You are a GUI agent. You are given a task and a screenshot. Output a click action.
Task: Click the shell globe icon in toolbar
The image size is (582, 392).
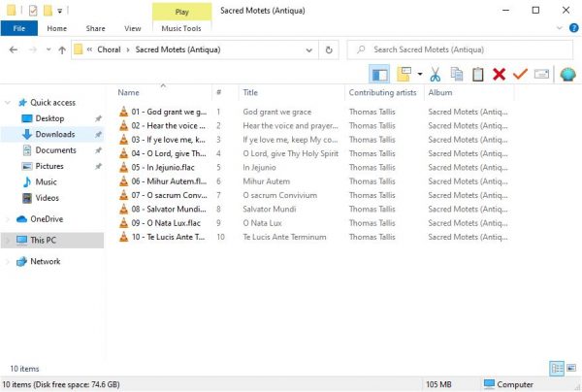point(567,75)
